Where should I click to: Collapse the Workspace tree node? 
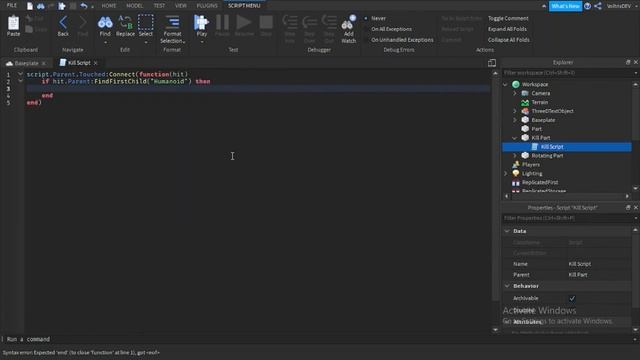(x=505, y=84)
